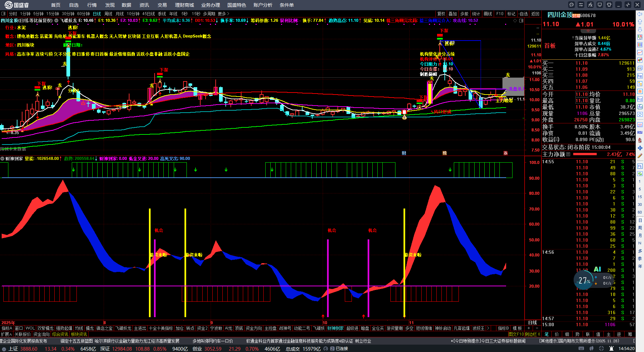Show more indicator tabs with > arrow
Screen dimensions: 644x352
488,328
